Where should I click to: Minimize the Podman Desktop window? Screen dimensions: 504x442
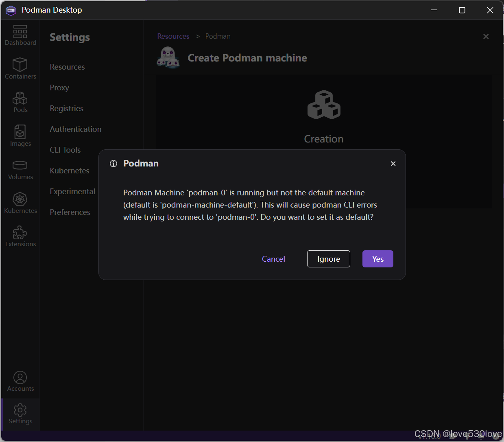[434, 10]
